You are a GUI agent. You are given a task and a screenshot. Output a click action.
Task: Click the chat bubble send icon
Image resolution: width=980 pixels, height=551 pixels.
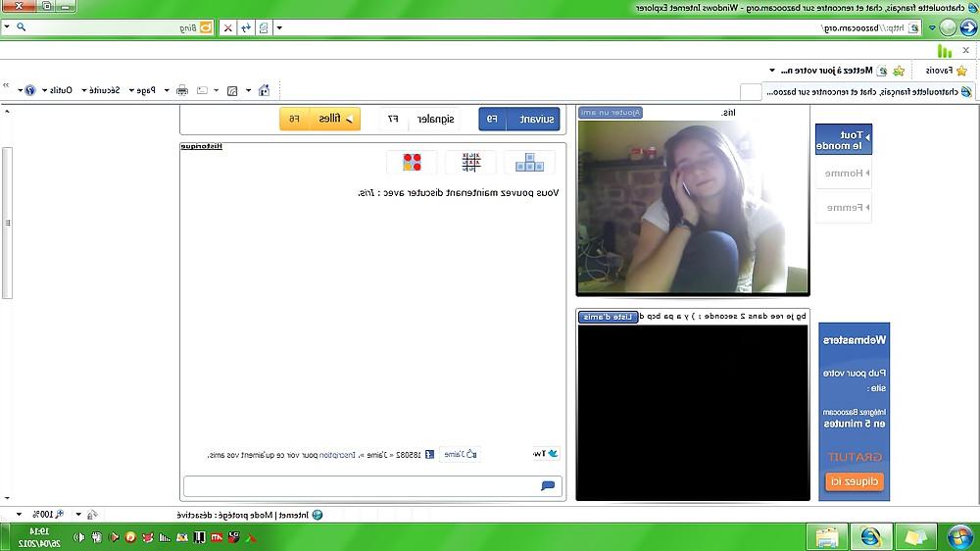click(548, 485)
